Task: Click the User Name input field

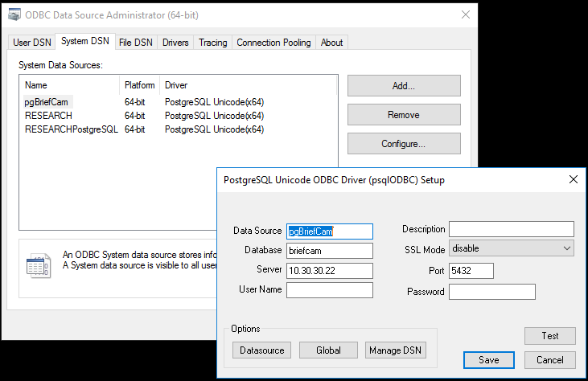Action: [330, 290]
